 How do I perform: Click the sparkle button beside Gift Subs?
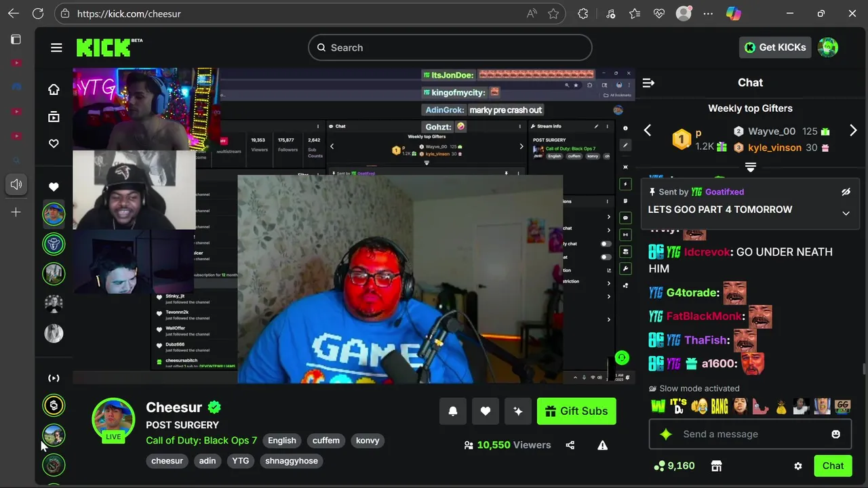coord(518,411)
